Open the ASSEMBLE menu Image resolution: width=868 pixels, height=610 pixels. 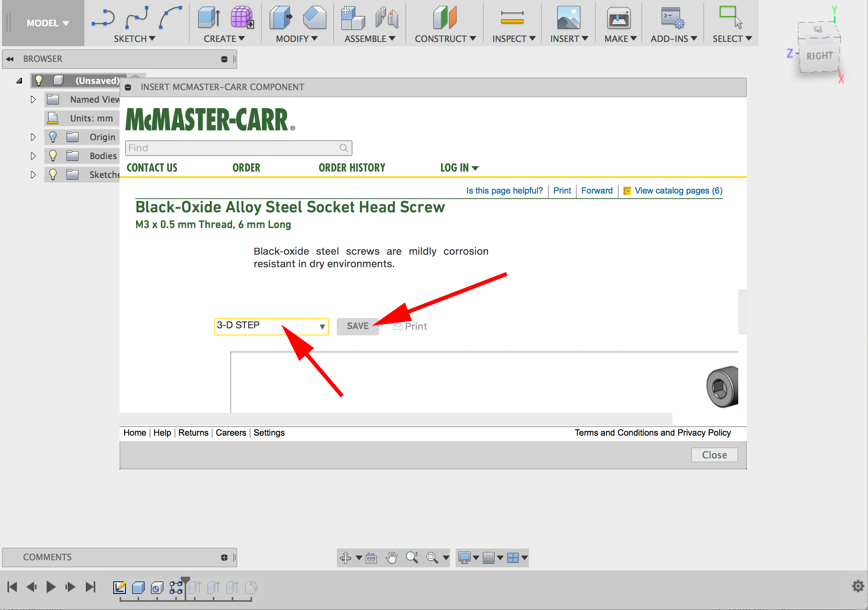tap(370, 38)
